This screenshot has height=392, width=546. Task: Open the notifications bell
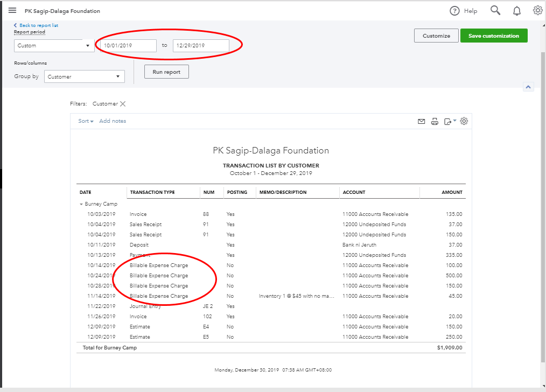517,11
